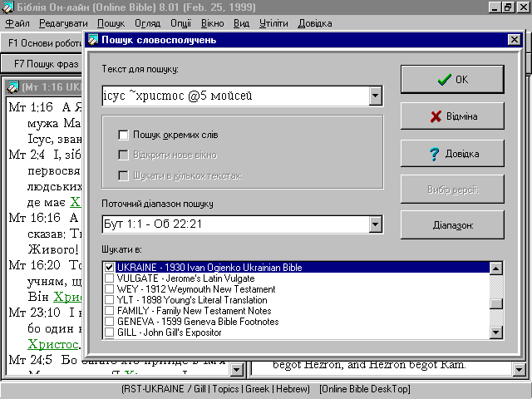The height and width of the screenshot is (399, 532).
Task: Open the search range Бут-Об dropdown
Action: (x=376, y=225)
